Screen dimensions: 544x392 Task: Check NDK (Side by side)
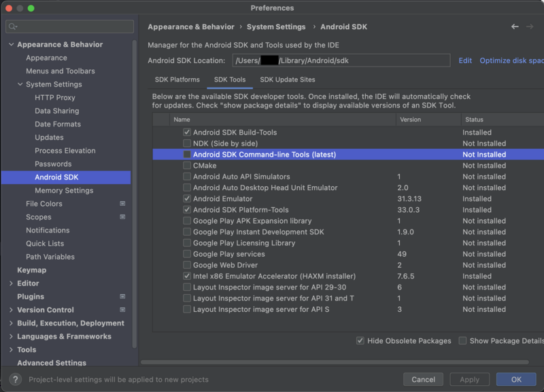click(x=187, y=143)
